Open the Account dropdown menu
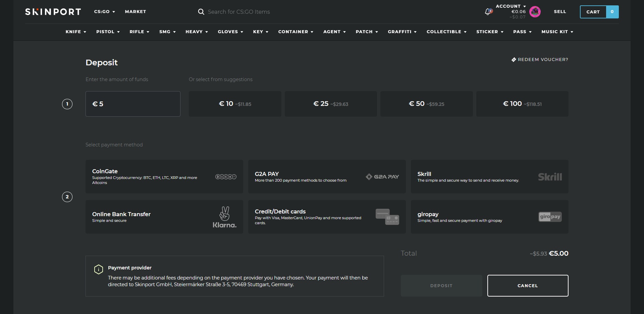The width and height of the screenshot is (644, 314). pyautogui.click(x=511, y=6)
